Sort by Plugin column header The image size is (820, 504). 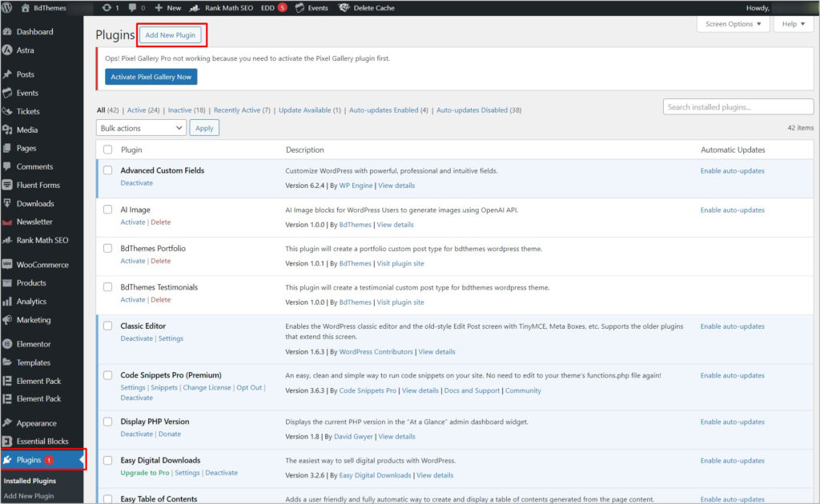tap(131, 150)
